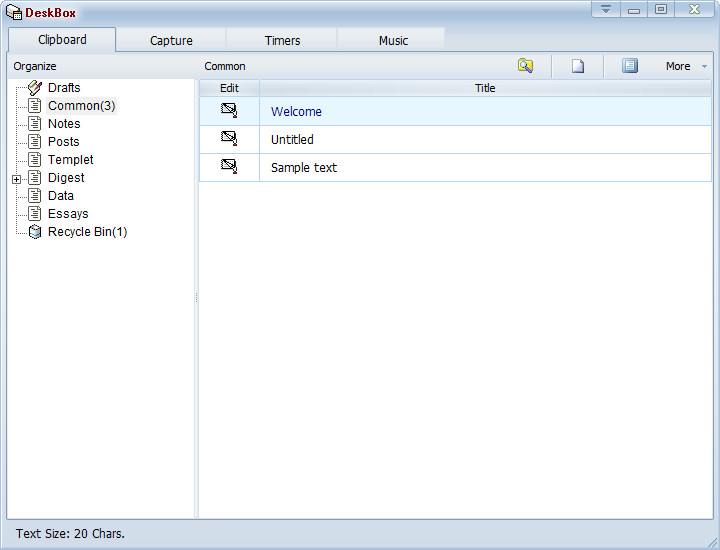Click the Posts document icon
The image size is (720, 550).
click(35, 141)
